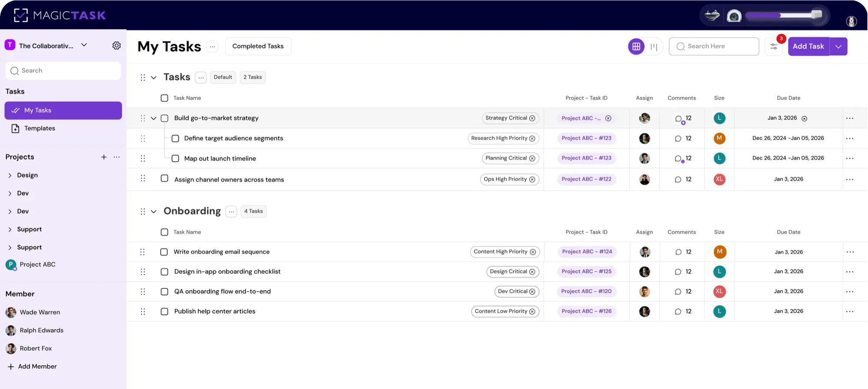The width and height of the screenshot is (868, 389).
Task: Open more options for Tasks group
Action: (x=201, y=78)
